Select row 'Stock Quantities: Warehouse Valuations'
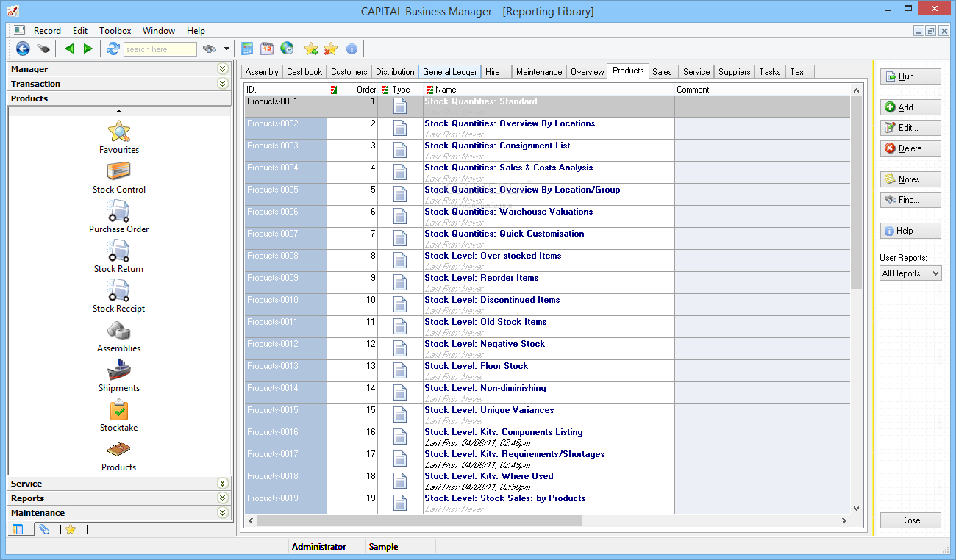Viewport: 956px width, 560px height. 547,217
